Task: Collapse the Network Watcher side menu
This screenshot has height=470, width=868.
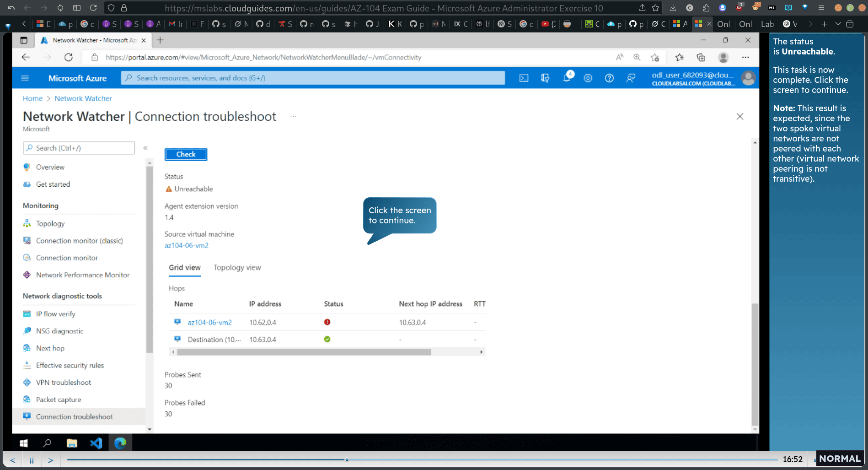Action: click(145, 148)
